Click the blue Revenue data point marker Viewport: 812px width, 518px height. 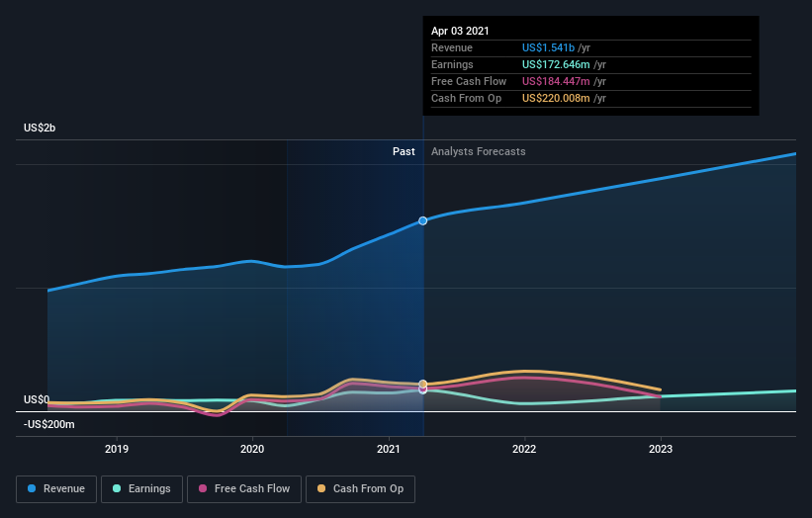point(422,221)
